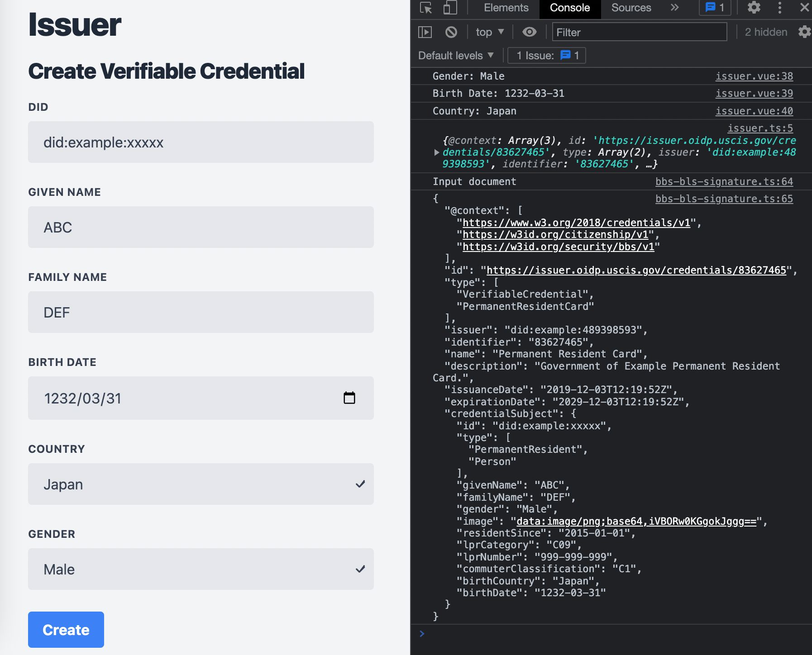Open the top context selector
The image size is (812, 655).
(490, 32)
